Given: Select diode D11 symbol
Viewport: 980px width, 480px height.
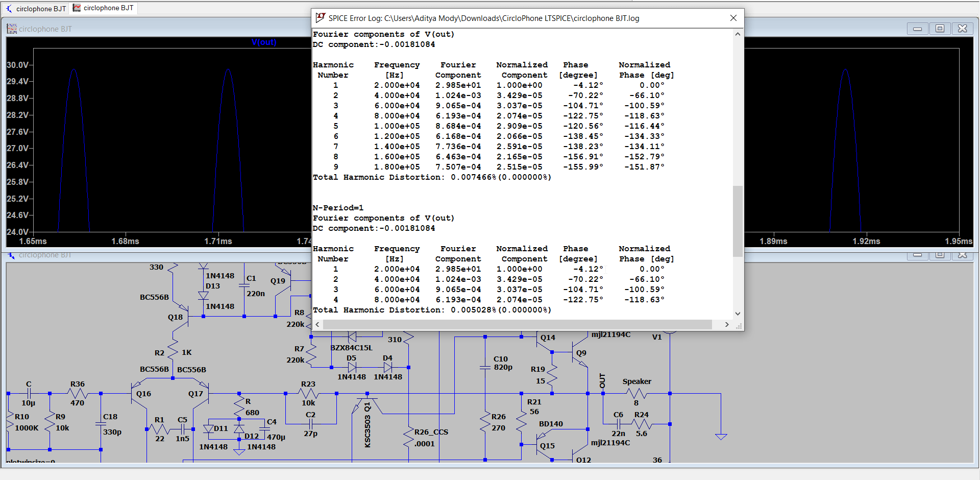Looking at the screenshot, I should (x=208, y=429).
